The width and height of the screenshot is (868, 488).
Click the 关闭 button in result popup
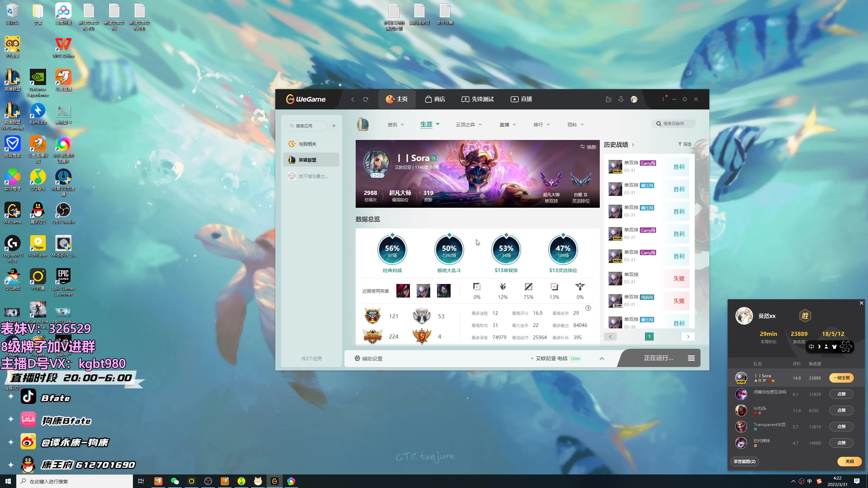[x=849, y=462]
